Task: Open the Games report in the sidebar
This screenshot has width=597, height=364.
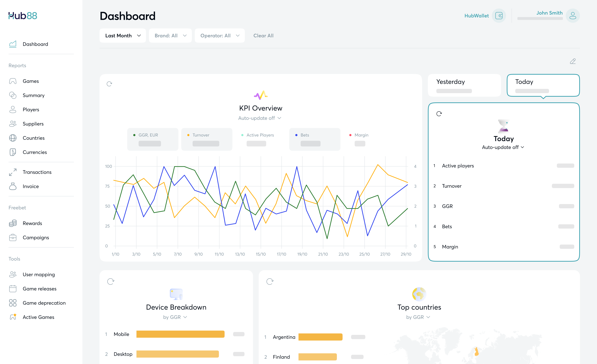Action: tap(31, 81)
